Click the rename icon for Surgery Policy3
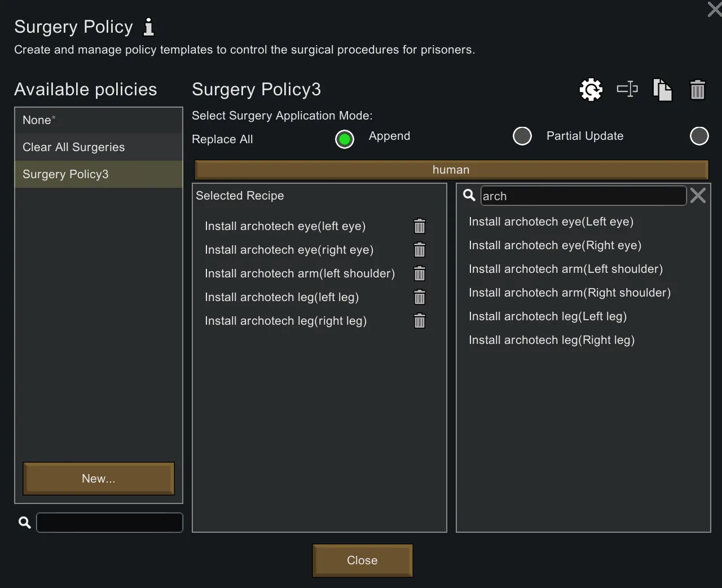The width and height of the screenshot is (722, 588). (x=627, y=89)
